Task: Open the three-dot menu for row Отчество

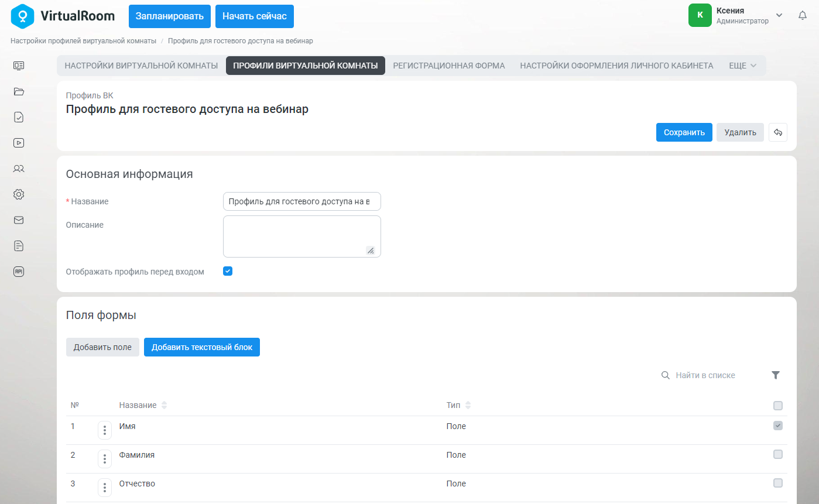Action: point(105,488)
